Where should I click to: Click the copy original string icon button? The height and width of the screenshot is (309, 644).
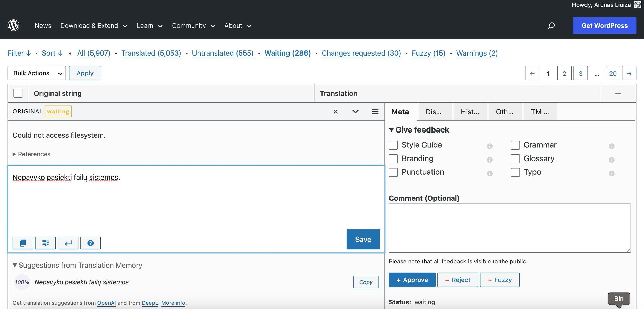pos(23,243)
